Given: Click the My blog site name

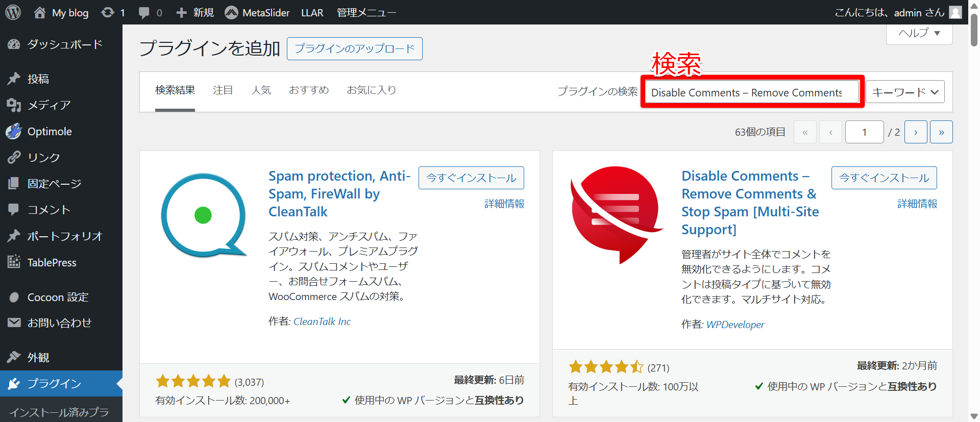Looking at the screenshot, I should (x=70, y=13).
